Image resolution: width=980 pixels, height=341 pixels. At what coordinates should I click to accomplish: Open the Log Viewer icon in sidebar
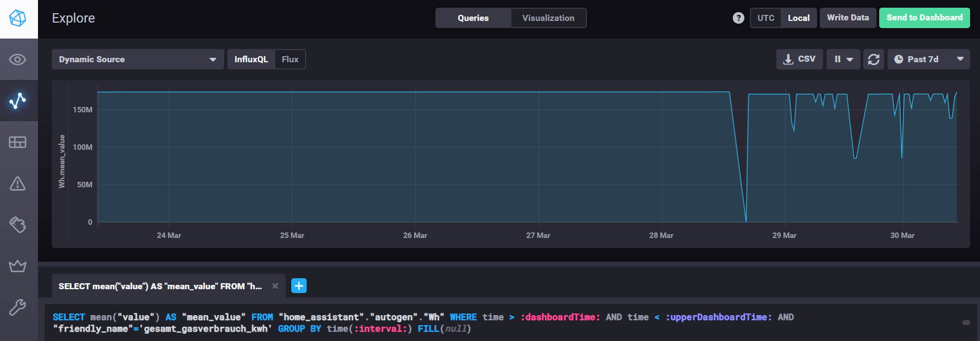coord(18,225)
